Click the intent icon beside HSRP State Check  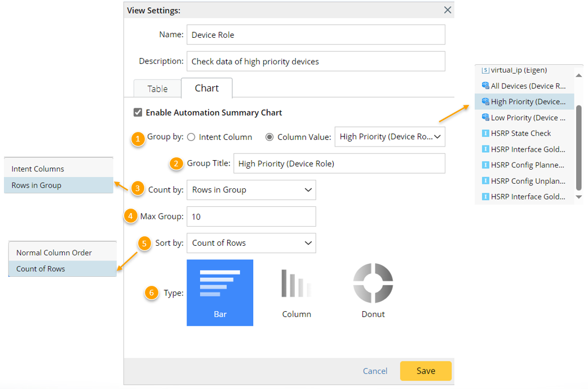tap(484, 133)
